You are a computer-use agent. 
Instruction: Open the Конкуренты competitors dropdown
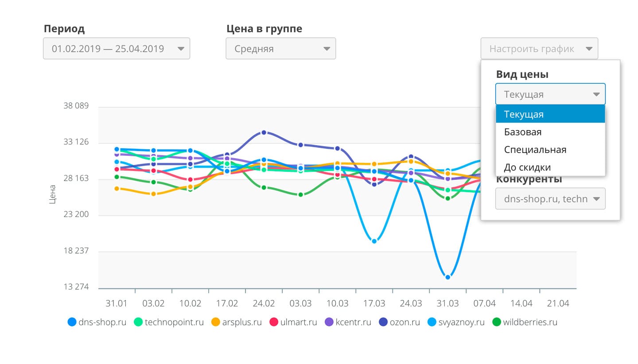click(x=550, y=199)
